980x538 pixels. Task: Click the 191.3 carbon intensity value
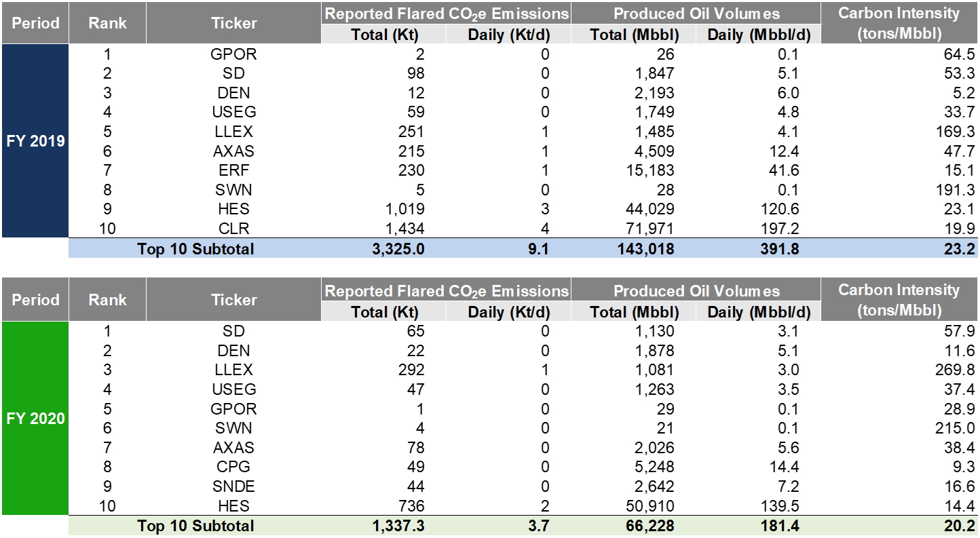(956, 191)
